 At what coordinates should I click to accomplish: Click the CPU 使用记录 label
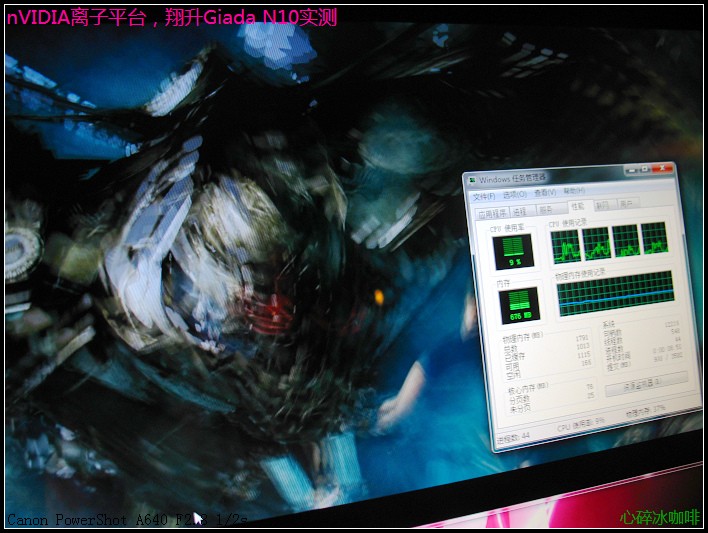click(568, 223)
